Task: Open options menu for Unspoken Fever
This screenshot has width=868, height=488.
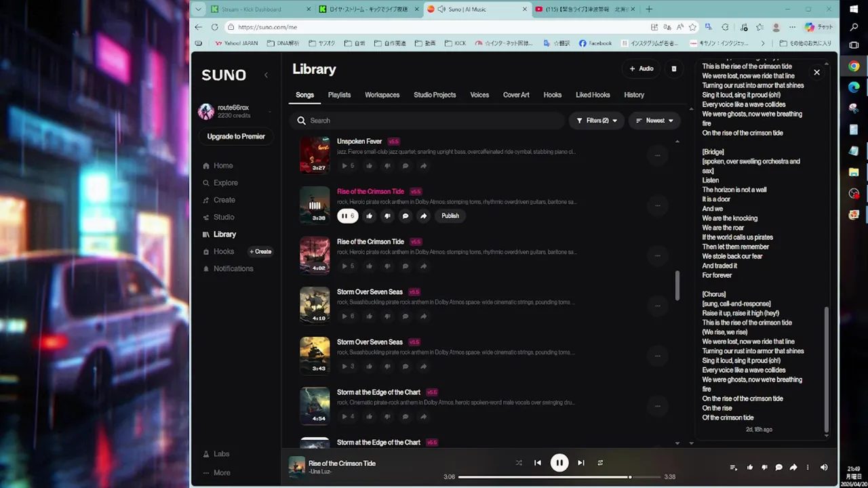Action: (657, 155)
